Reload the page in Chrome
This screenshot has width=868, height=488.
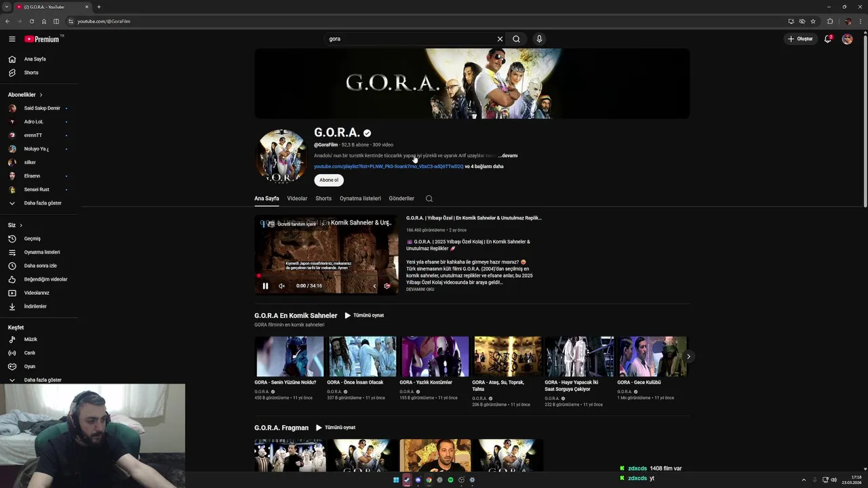pos(31,21)
